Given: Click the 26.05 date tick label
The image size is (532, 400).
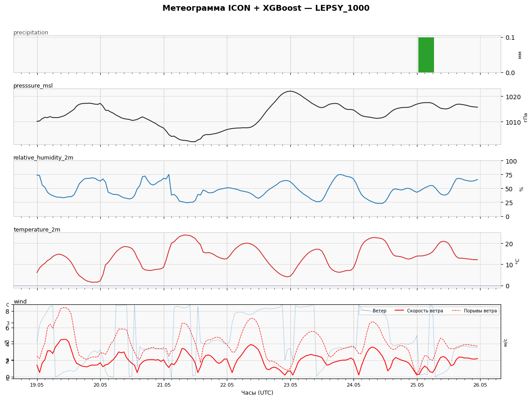Looking at the screenshot, I should 481,385.
